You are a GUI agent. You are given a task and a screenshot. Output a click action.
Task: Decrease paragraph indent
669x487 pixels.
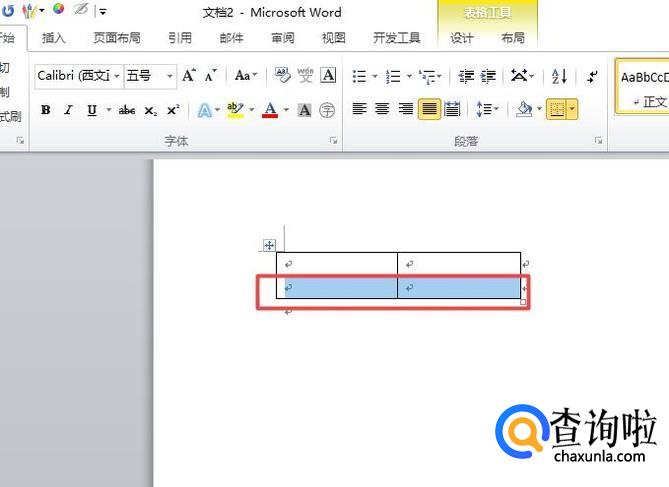(466, 76)
